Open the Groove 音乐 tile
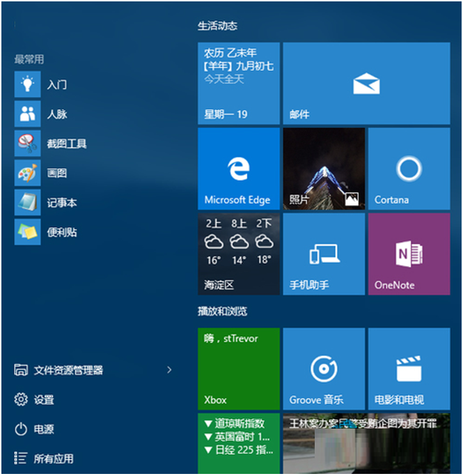This screenshot has height=476, width=463. pos(324,369)
